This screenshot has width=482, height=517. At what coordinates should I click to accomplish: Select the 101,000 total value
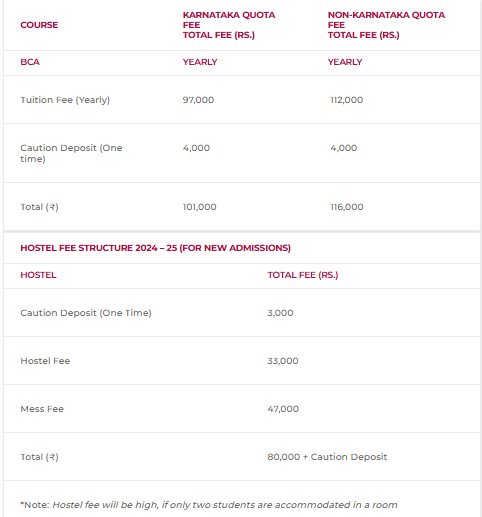(x=199, y=207)
